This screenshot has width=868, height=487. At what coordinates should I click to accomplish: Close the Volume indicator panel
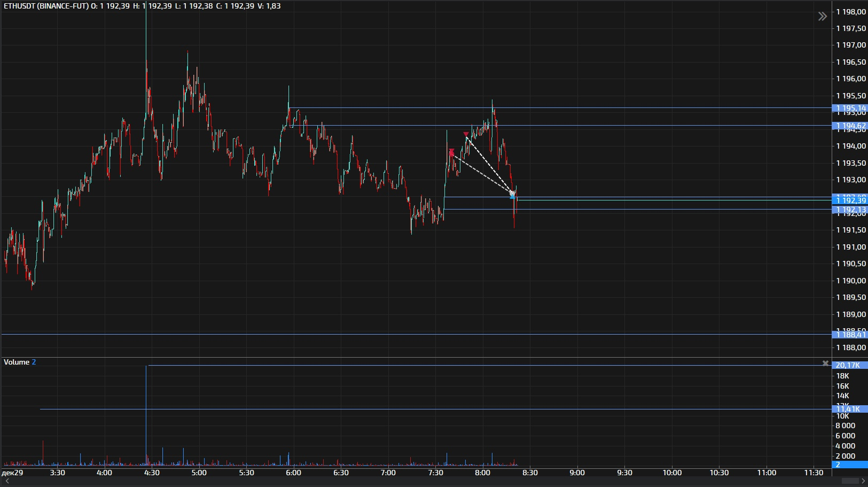coord(825,363)
